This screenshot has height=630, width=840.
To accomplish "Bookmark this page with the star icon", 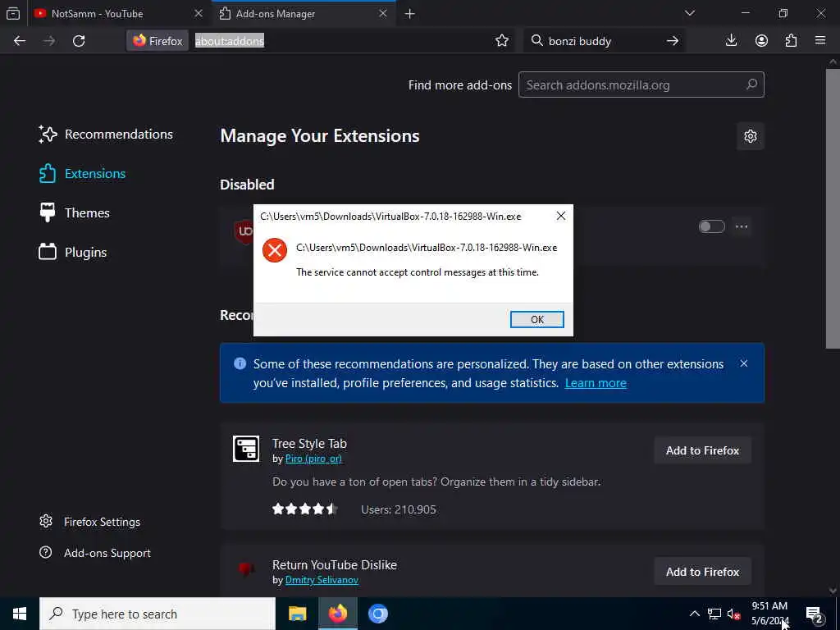I will (x=502, y=41).
